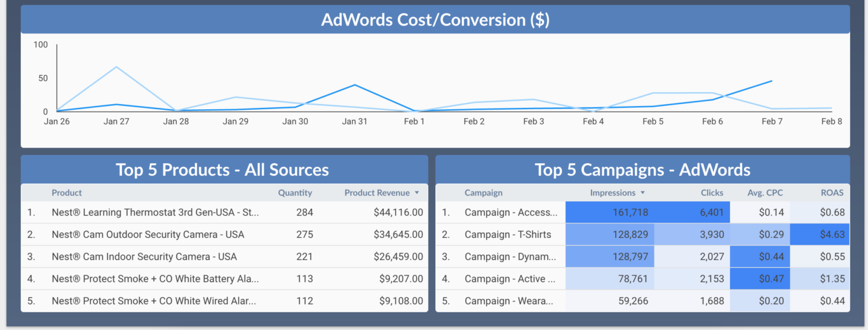The width and height of the screenshot is (868, 330).
Task: Click impressions cell 161,718
Action: pyautogui.click(x=610, y=212)
